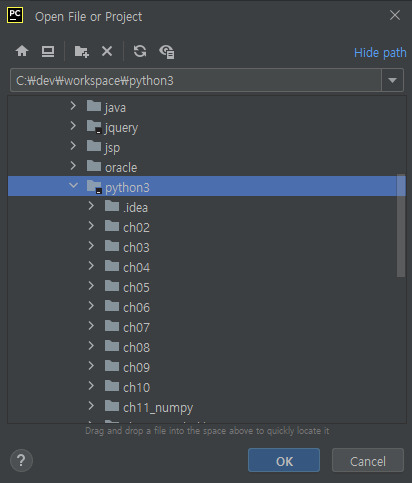This screenshot has width=412, height=483.
Task: Expand the jsp folder node
Action: pos(73,146)
